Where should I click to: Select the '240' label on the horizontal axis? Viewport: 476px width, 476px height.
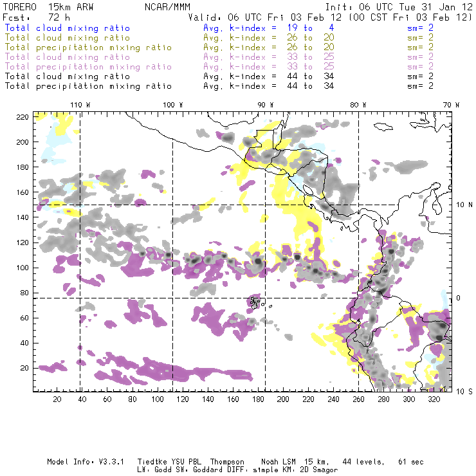tap(333, 399)
